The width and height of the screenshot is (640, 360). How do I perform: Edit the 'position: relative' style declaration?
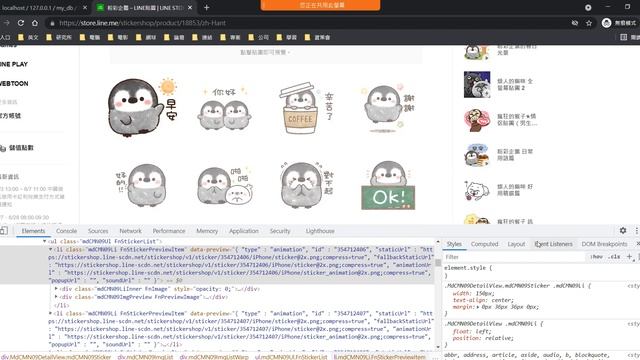[483, 338]
